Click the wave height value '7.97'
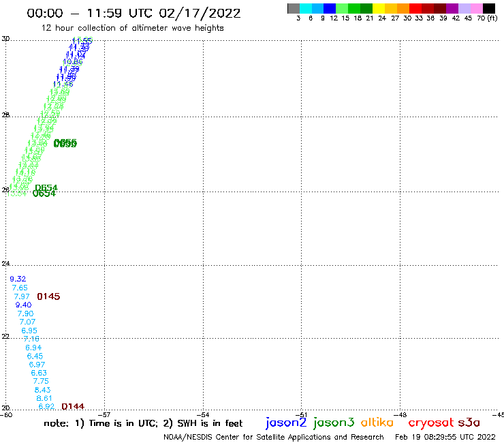This screenshot has width=504, height=443. click(22, 296)
